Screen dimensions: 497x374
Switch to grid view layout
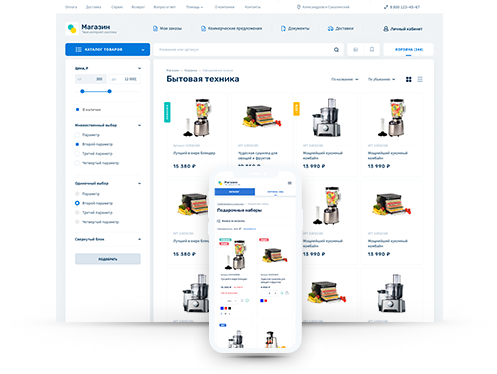(409, 79)
